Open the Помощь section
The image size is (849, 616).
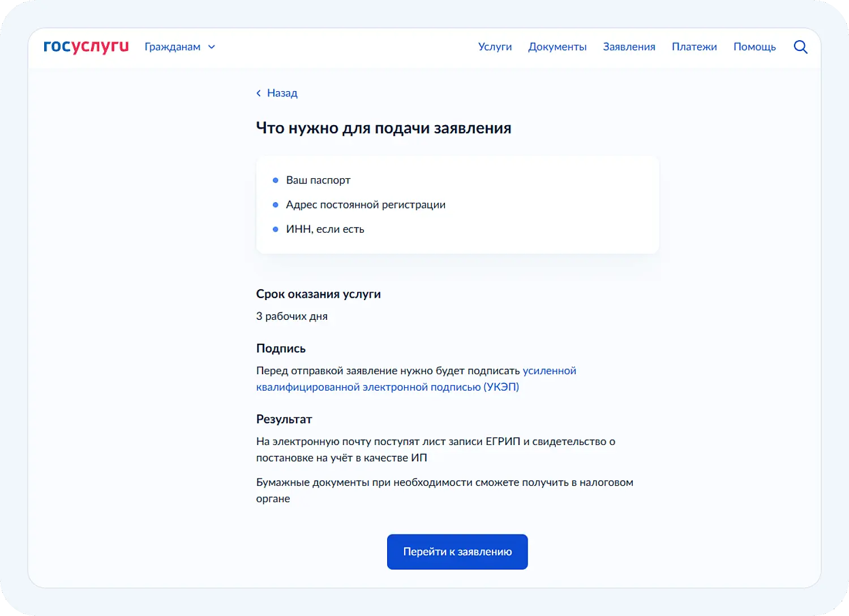(x=754, y=46)
